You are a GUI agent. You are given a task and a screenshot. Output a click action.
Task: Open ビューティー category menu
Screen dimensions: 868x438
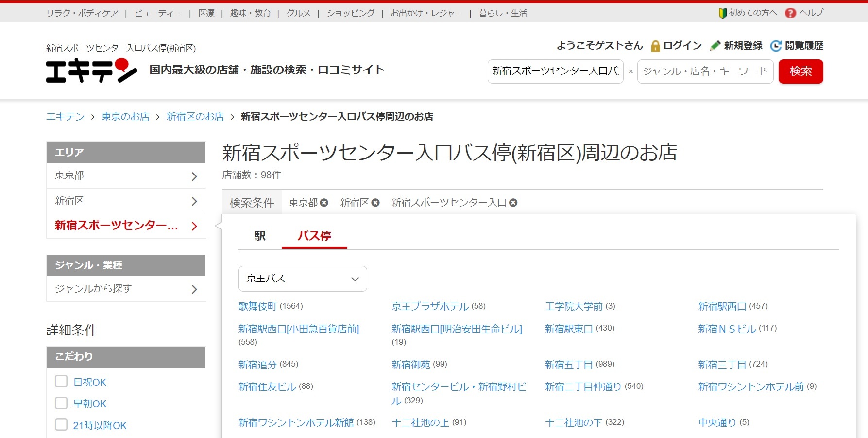coord(158,13)
